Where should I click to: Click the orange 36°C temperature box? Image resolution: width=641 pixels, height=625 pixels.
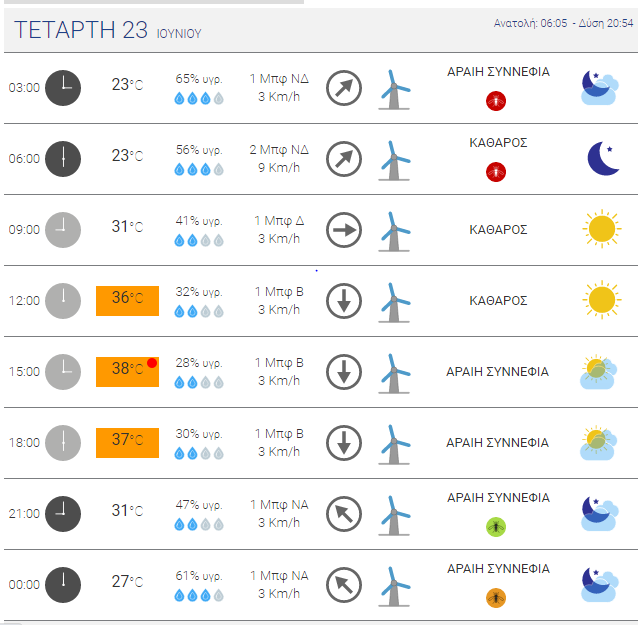point(128,301)
